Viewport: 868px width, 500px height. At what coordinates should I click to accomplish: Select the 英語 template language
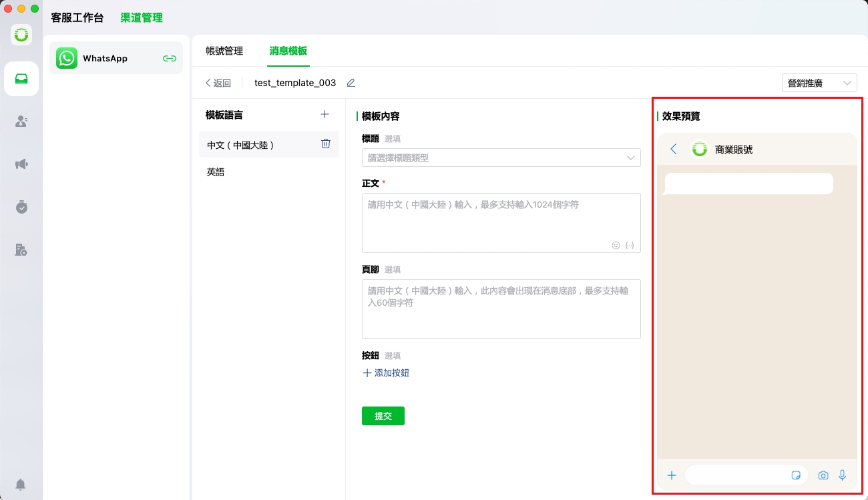[x=216, y=172]
